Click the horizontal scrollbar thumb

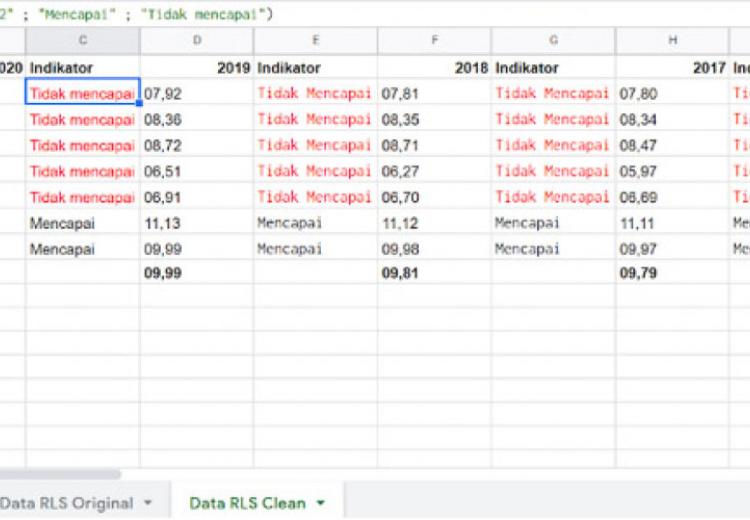click(60, 475)
